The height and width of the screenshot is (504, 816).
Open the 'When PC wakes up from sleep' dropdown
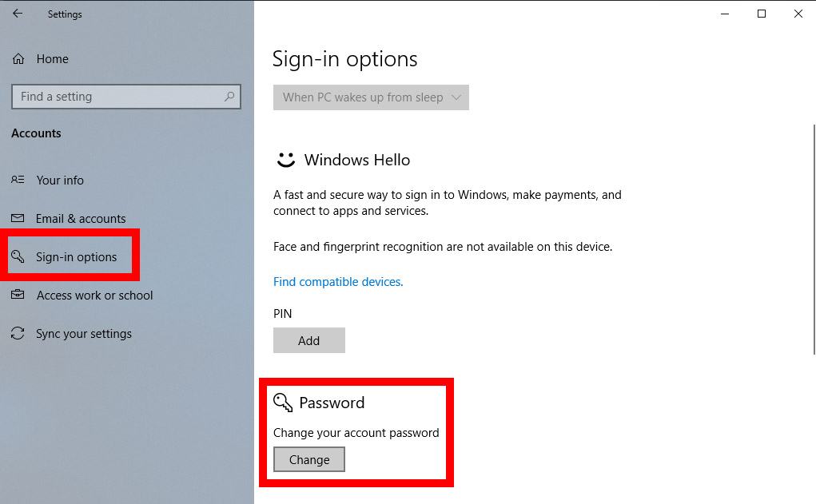tap(371, 97)
